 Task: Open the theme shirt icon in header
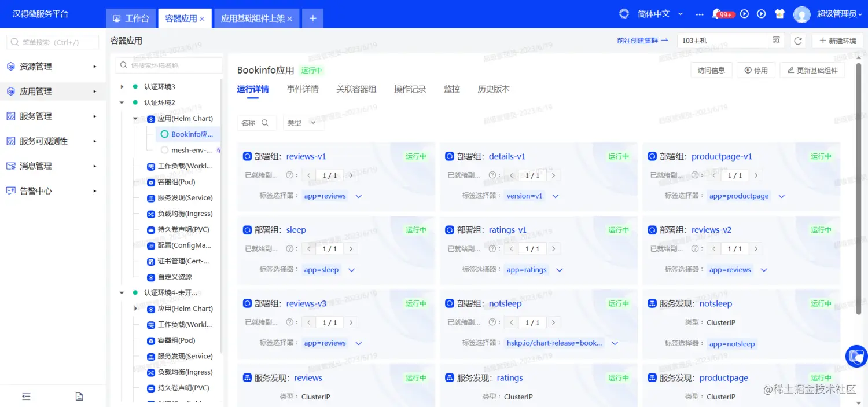coord(779,14)
